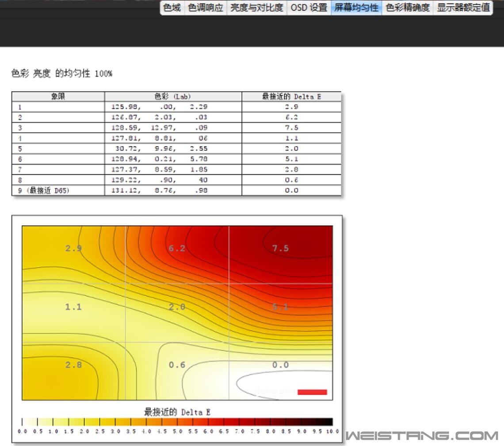Viewport: 504px width, 446px height.
Task: Click the 6.2 zone in the heatmap
Action: click(177, 248)
